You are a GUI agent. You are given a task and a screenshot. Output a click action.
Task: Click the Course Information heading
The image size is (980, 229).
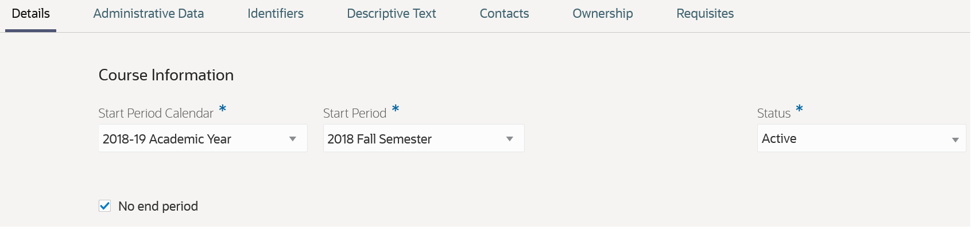coord(166,75)
